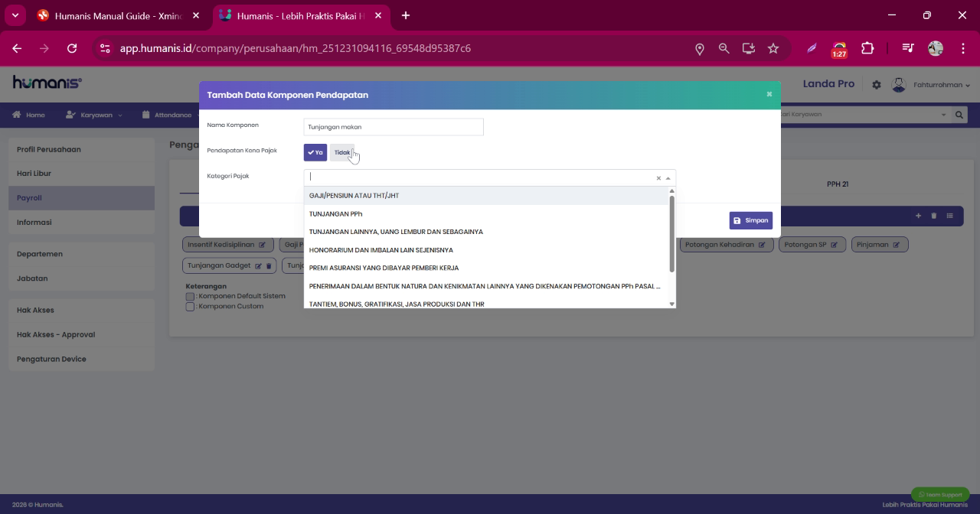The image size is (980, 514).
Task: Open Hak Akses in sidebar
Action: click(x=81, y=311)
